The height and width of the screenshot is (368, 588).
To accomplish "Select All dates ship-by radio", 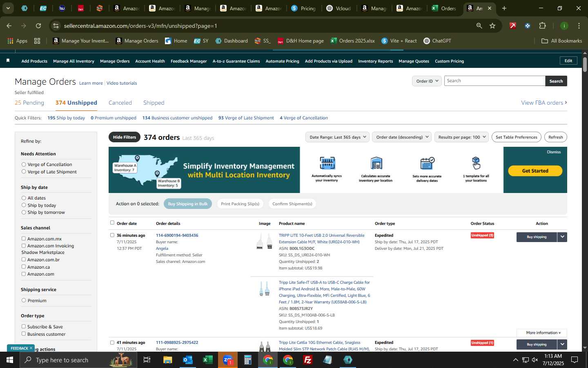I will (x=24, y=198).
